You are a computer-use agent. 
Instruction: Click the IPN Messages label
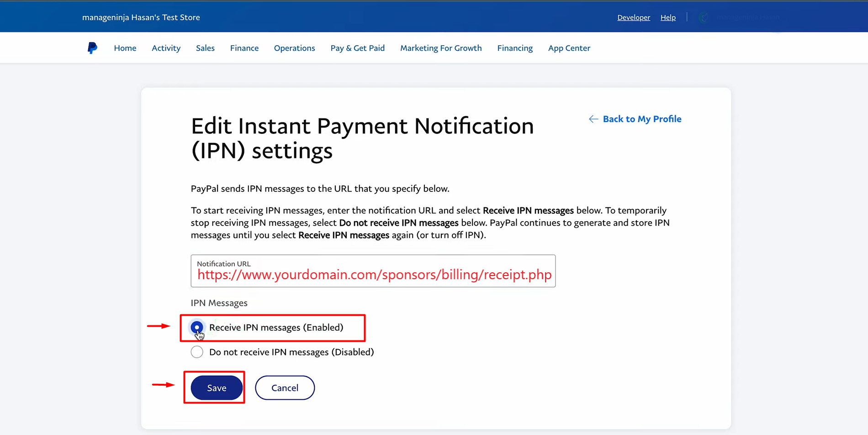pyautogui.click(x=219, y=303)
